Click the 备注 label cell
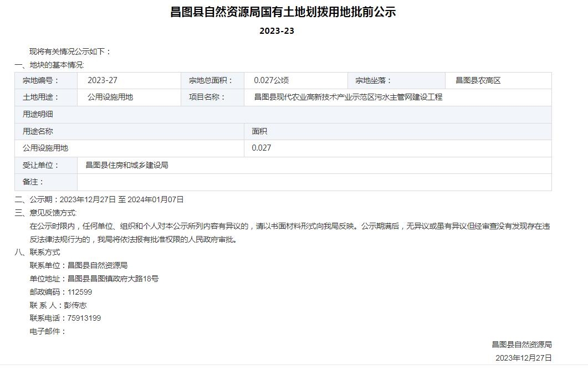 tap(46, 182)
